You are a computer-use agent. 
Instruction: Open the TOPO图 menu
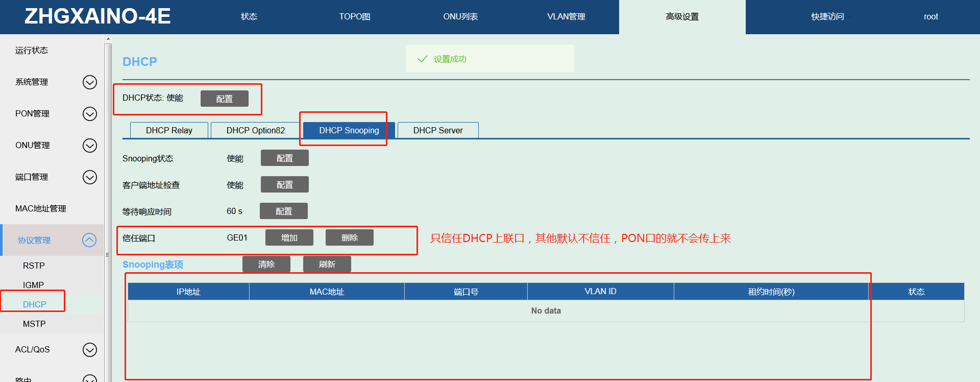pos(355,17)
